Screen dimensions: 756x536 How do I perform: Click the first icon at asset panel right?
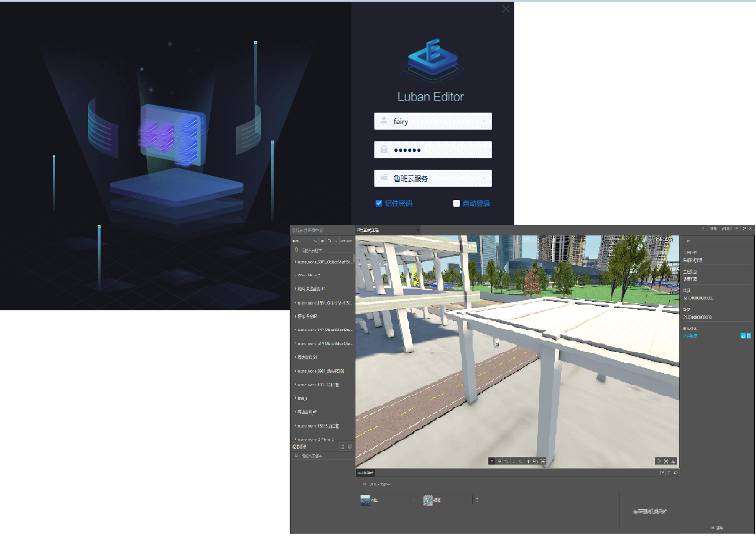pos(662,473)
